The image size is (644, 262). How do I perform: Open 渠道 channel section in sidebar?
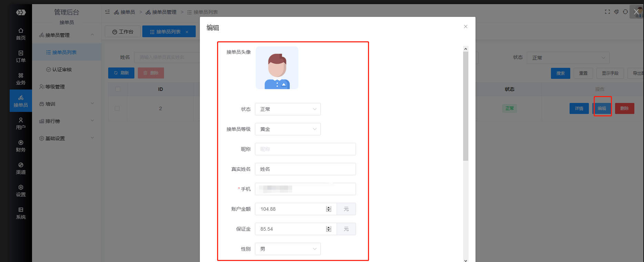21,168
